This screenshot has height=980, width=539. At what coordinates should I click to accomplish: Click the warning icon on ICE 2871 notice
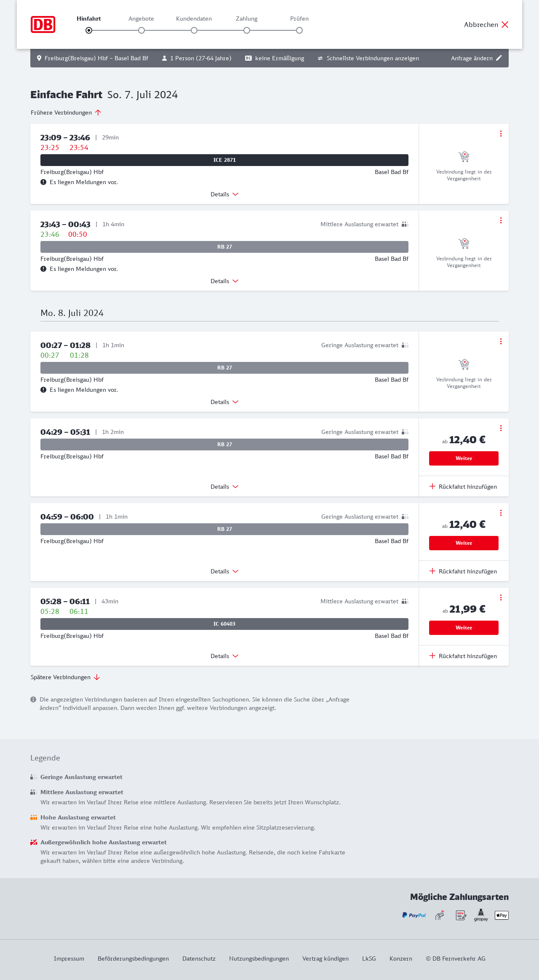coord(43,182)
